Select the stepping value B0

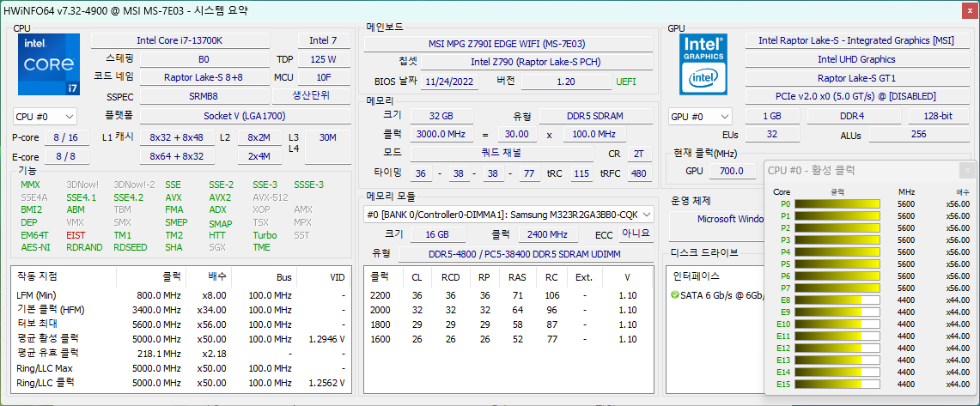pyautogui.click(x=204, y=59)
